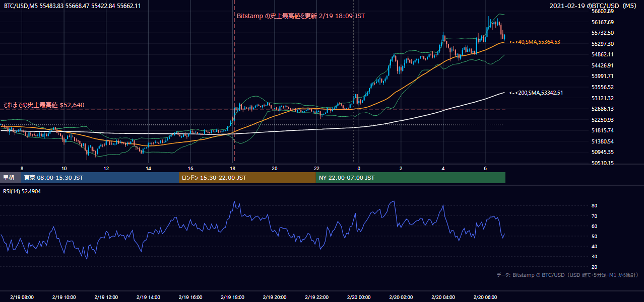Screen dimensions: 644x302
Task: Click hour tick label 12 under price chart
Action: (106, 168)
